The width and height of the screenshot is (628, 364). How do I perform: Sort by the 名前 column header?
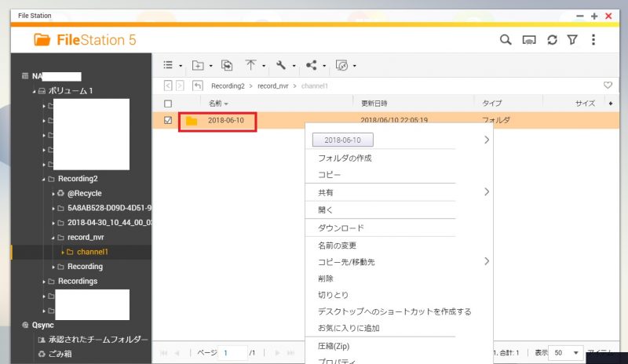click(x=215, y=104)
